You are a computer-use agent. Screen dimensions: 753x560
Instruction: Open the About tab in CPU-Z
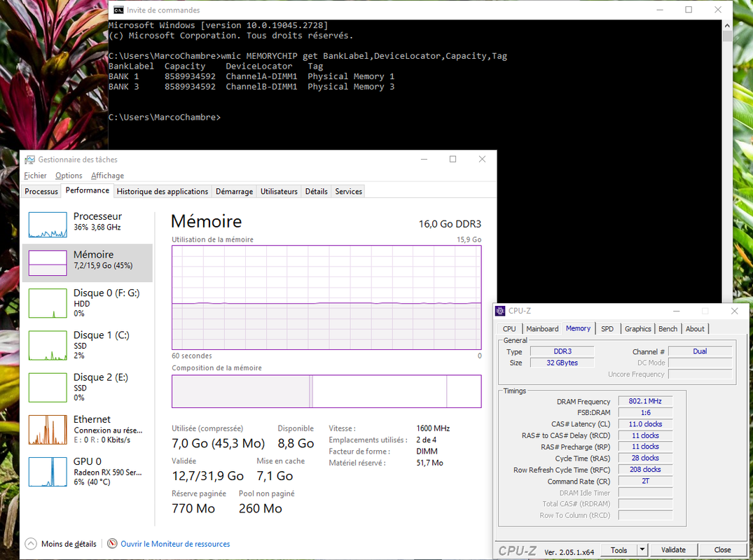[695, 329]
